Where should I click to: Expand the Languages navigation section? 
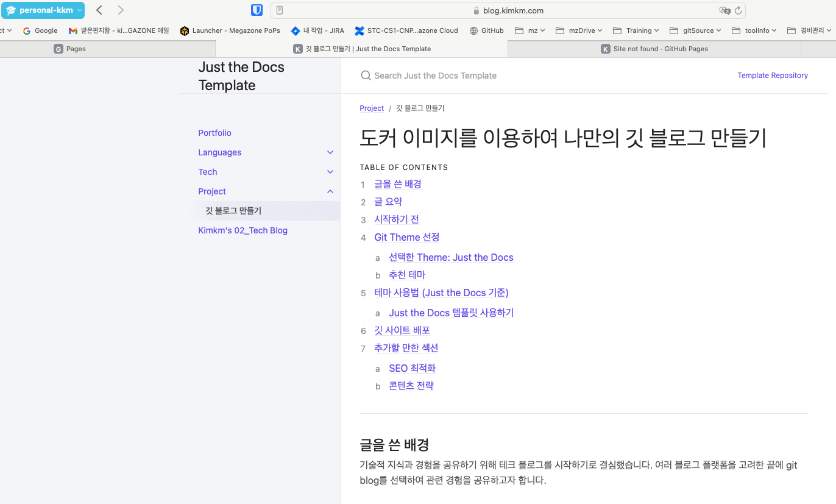click(x=330, y=152)
